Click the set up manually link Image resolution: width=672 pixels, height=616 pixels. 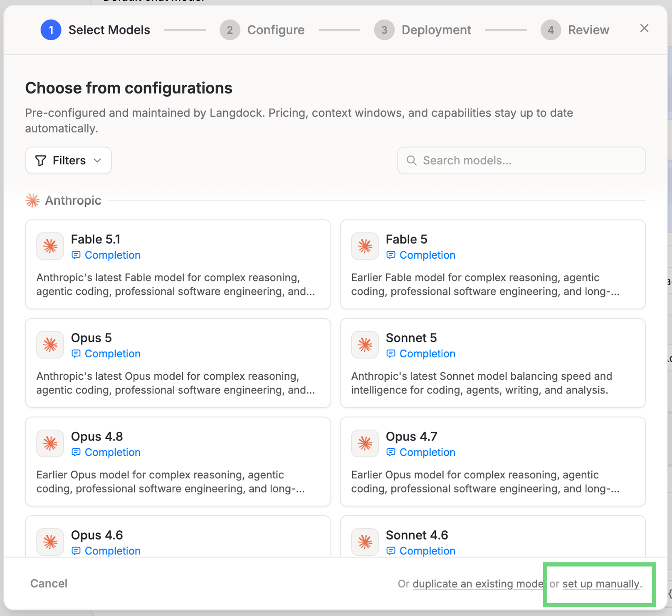(601, 584)
